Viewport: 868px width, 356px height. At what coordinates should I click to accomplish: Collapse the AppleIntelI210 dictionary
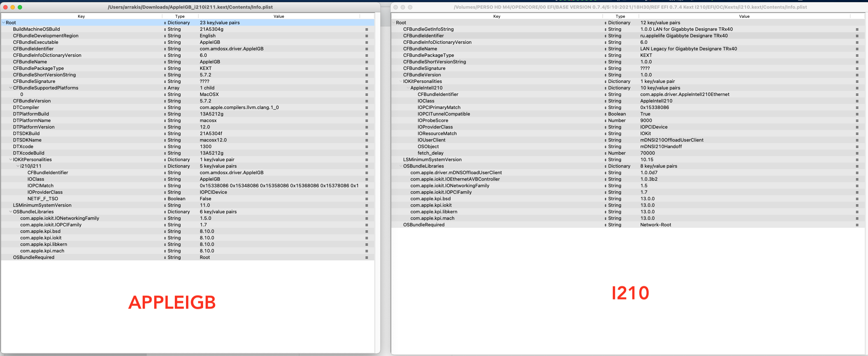[x=408, y=88]
